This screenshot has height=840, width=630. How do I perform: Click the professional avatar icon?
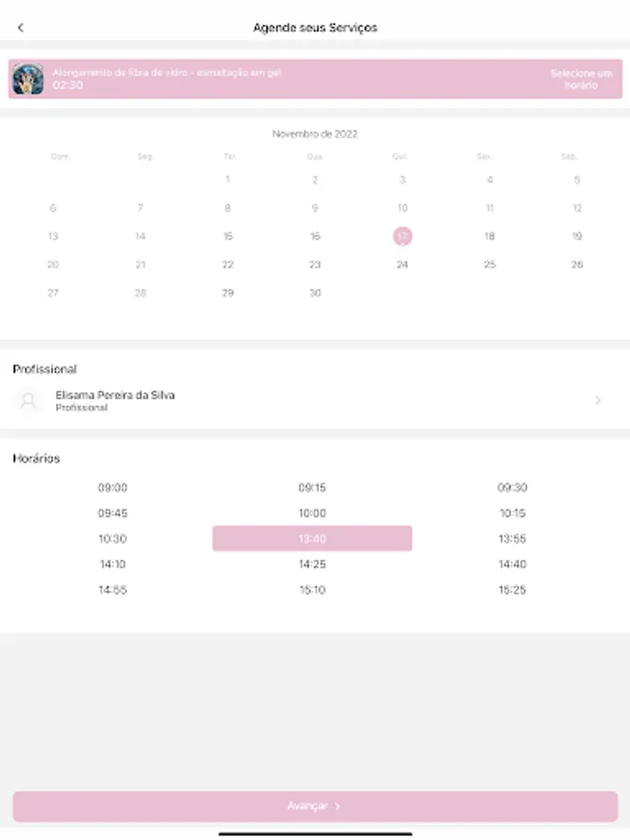(x=29, y=400)
